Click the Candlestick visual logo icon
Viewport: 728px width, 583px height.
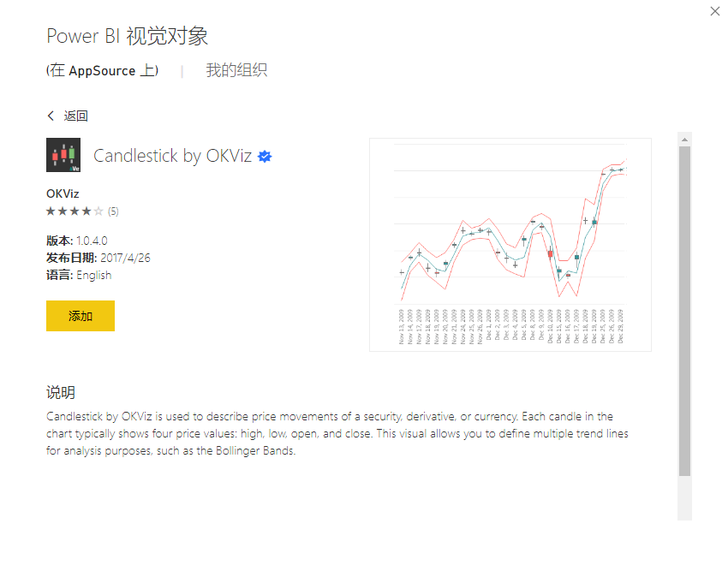coord(63,155)
